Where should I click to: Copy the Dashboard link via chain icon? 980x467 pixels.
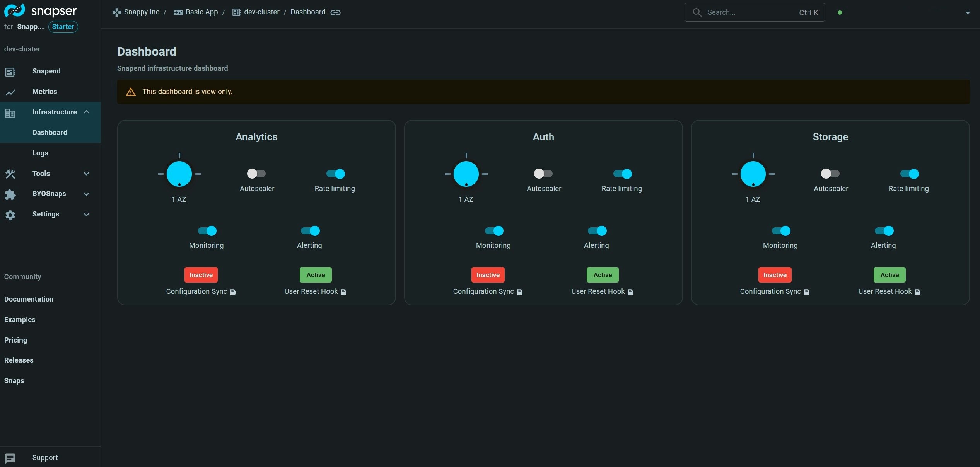[335, 12]
